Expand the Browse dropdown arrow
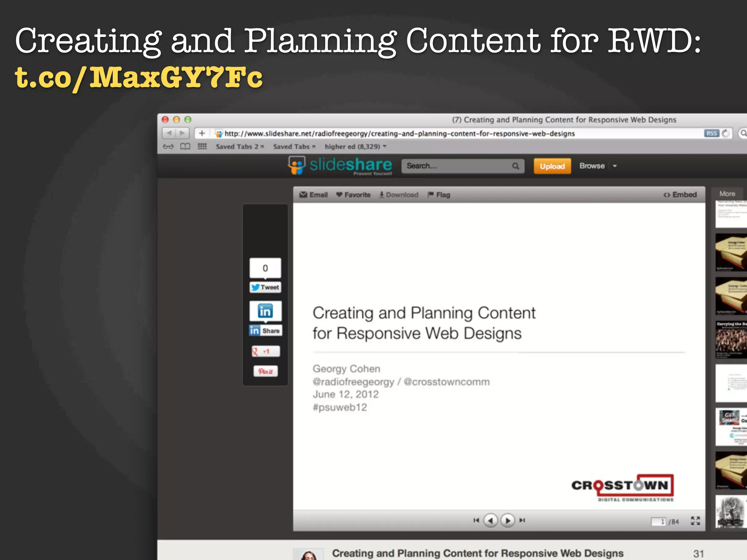Image resolution: width=747 pixels, height=560 pixels. point(615,166)
